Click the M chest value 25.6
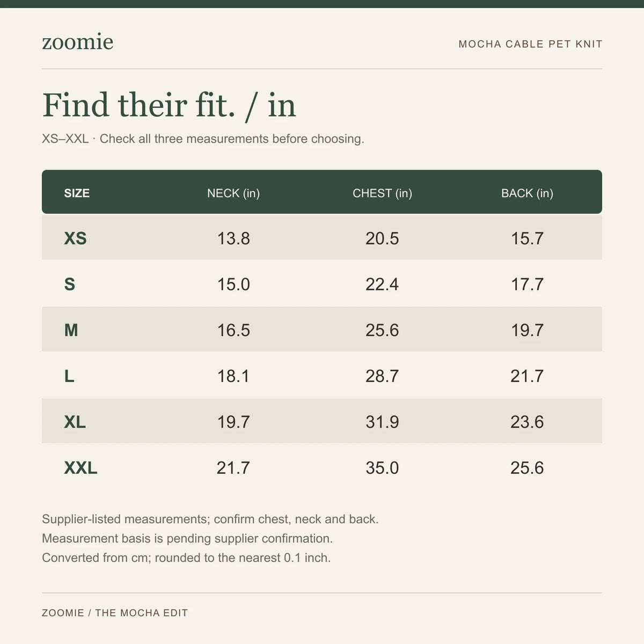Image resolution: width=644 pixels, height=644 pixels. tap(382, 330)
